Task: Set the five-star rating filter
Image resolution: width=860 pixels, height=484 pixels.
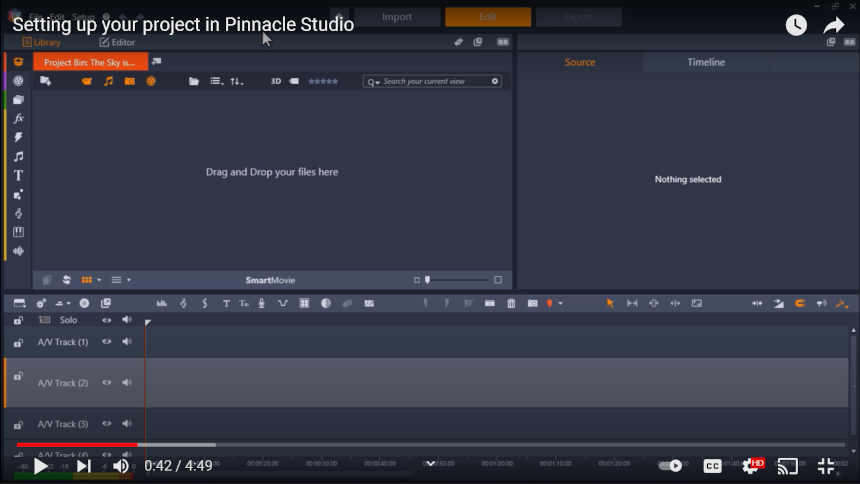Action: (x=323, y=81)
